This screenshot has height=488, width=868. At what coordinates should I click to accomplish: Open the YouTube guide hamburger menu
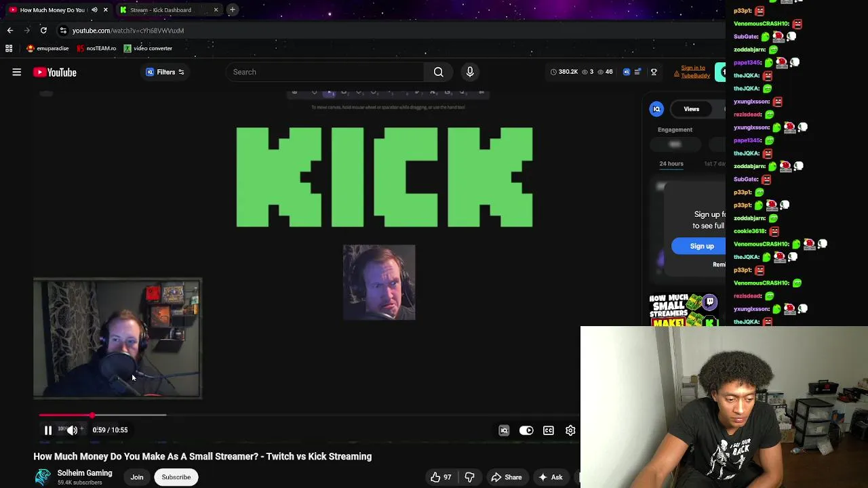tap(17, 72)
